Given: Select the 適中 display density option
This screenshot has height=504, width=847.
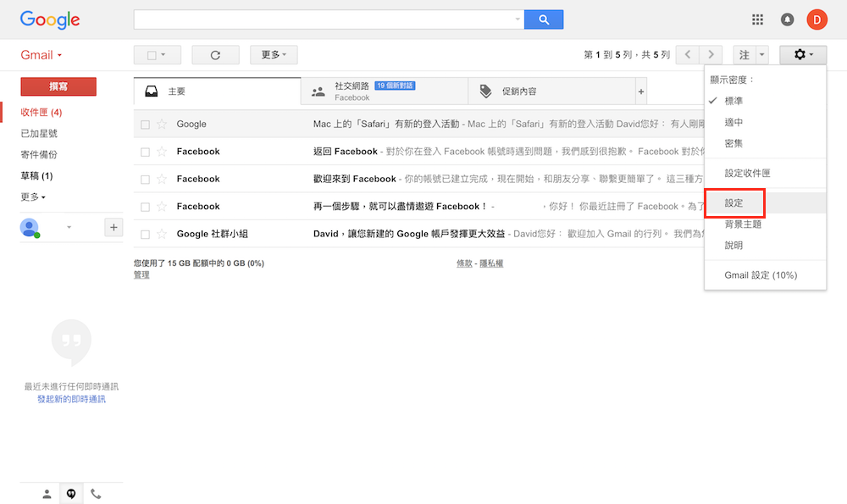Looking at the screenshot, I should 734,122.
